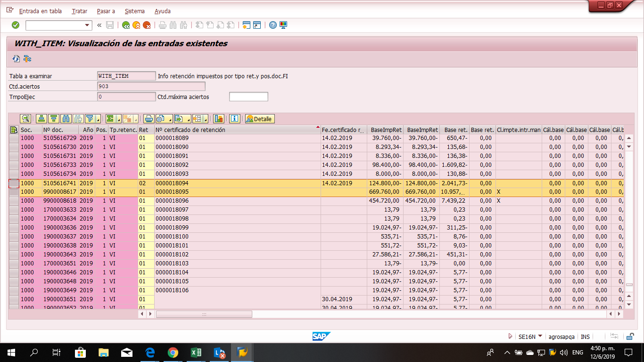Expand the Export dropdown arrow
The image size is (644, 362).
(188, 119)
